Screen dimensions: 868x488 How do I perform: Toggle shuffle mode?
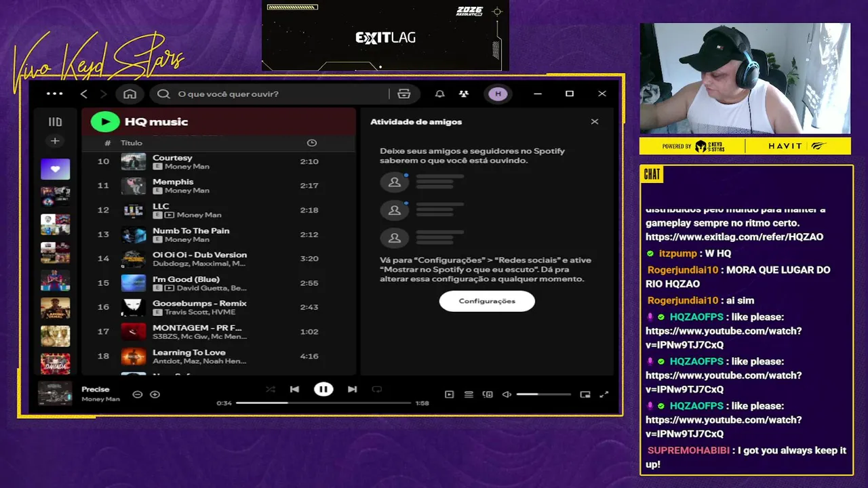[271, 390]
